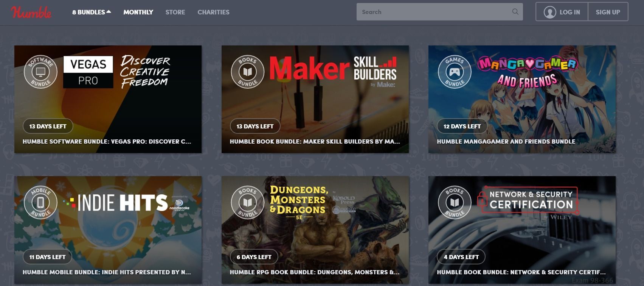644x286 pixels.
Task: Click the Software Bundle badge icon
Action: [40, 72]
